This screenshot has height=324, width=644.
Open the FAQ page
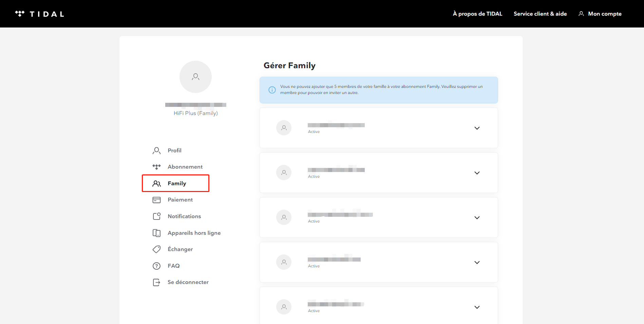pos(174,266)
